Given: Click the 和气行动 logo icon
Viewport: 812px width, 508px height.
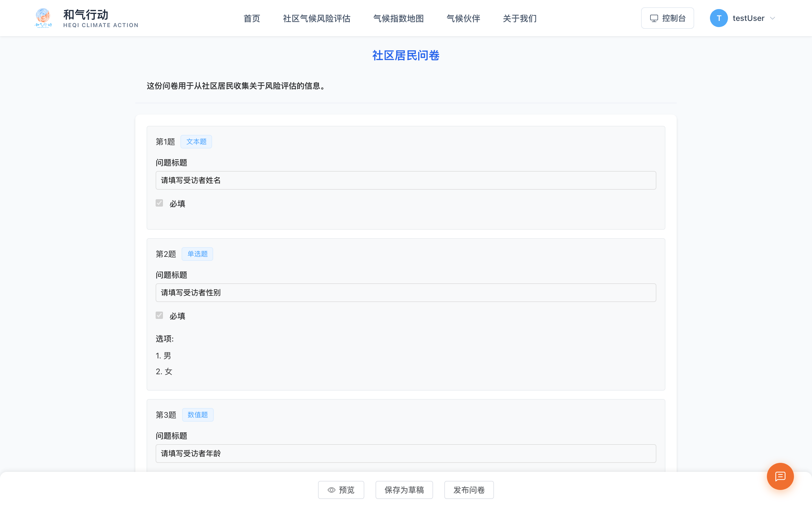Looking at the screenshot, I should tap(43, 18).
